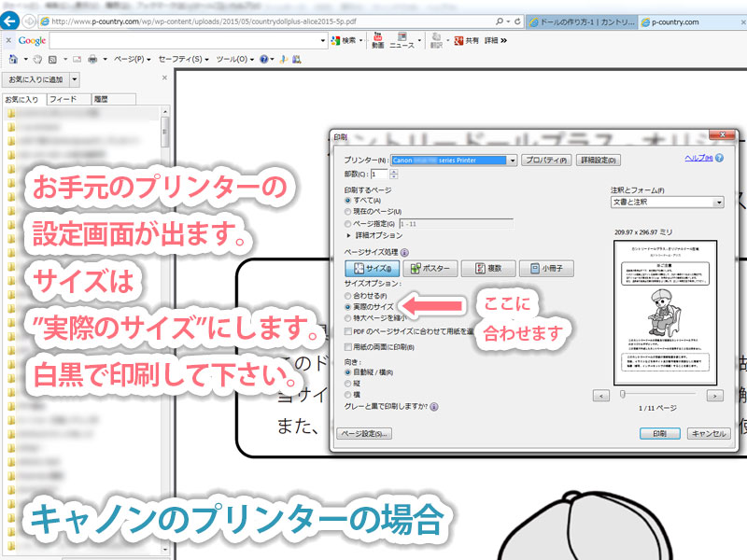Click the search magnifier in address bar

pos(500,21)
